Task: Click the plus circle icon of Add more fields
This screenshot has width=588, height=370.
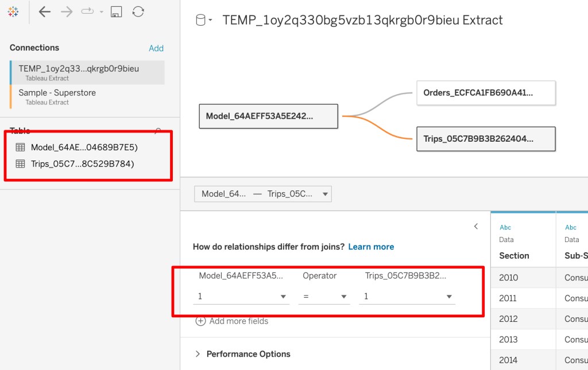Action: [x=200, y=321]
